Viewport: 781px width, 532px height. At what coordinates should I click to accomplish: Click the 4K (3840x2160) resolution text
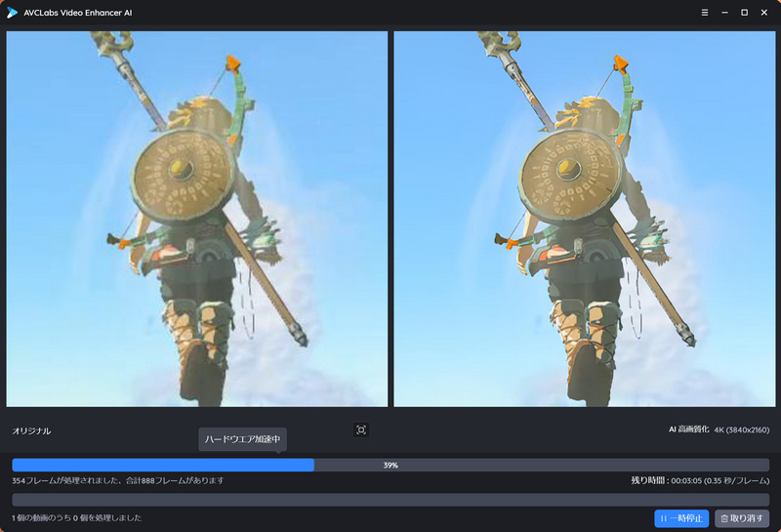pyautogui.click(x=742, y=430)
